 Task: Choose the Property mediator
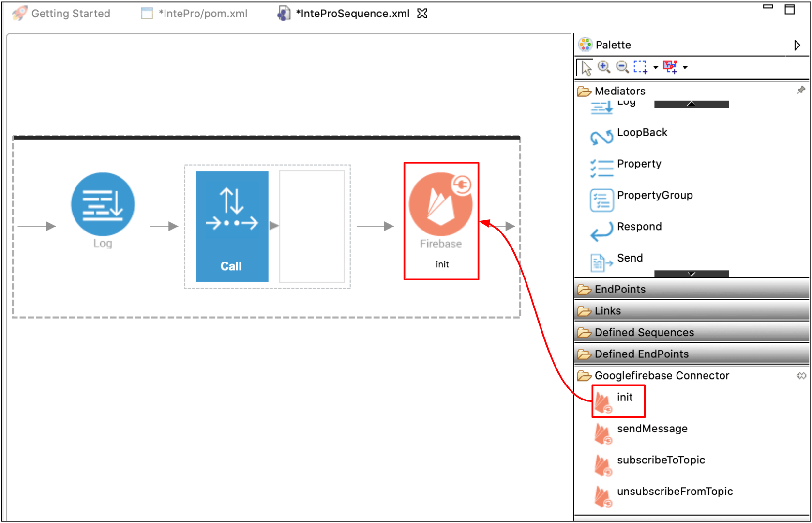625,167
